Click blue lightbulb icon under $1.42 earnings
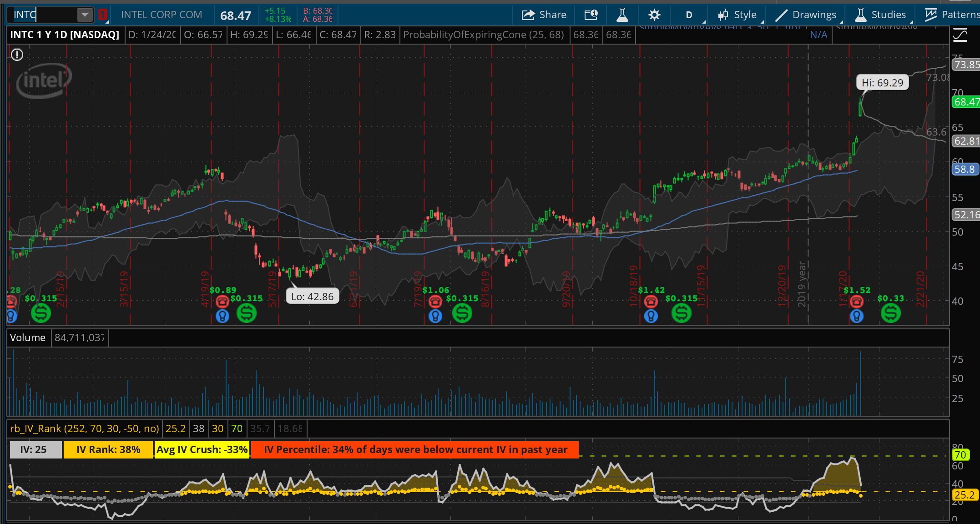Screen dimensions: 980x524 point(651,316)
